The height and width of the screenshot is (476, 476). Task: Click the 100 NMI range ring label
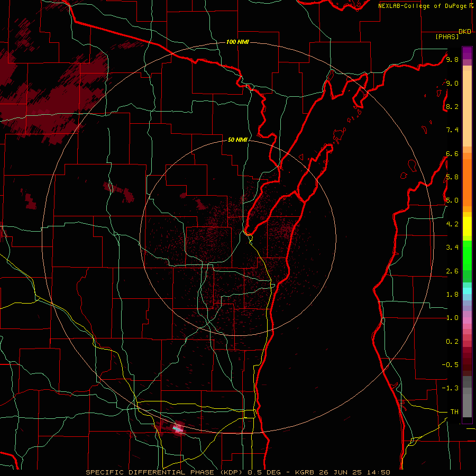237,42
